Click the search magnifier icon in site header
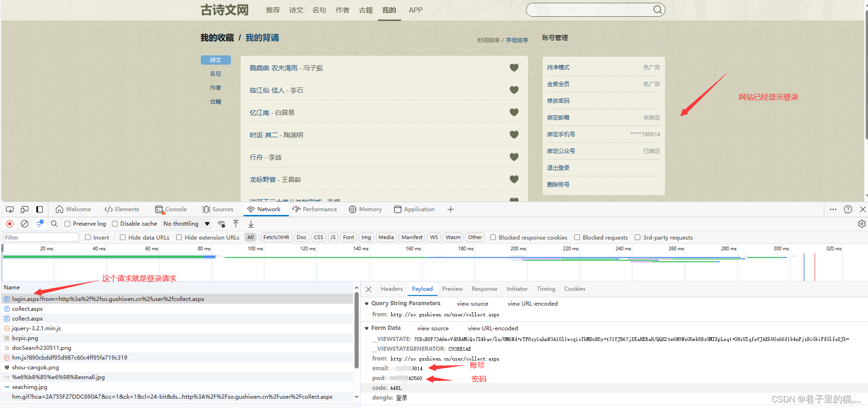 pos(658,9)
